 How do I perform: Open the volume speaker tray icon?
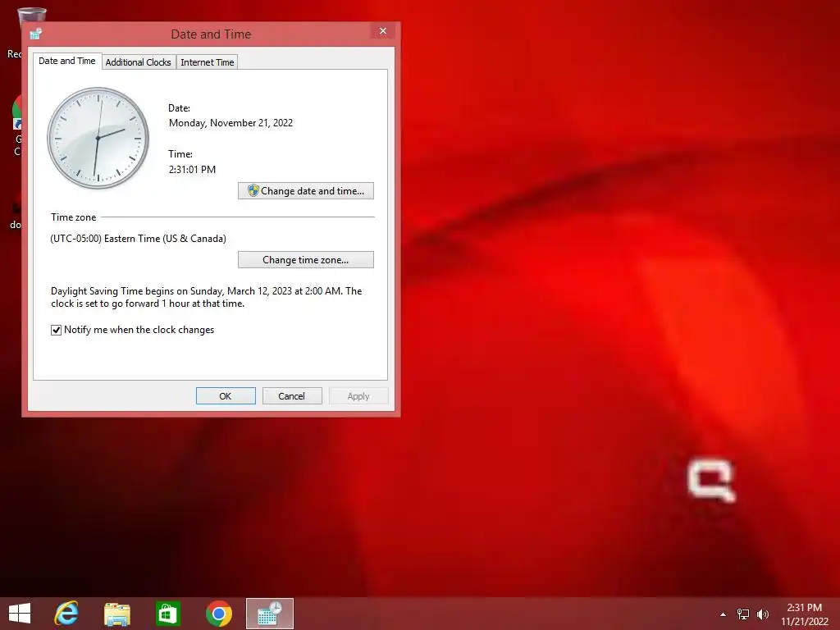click(762, 614)
